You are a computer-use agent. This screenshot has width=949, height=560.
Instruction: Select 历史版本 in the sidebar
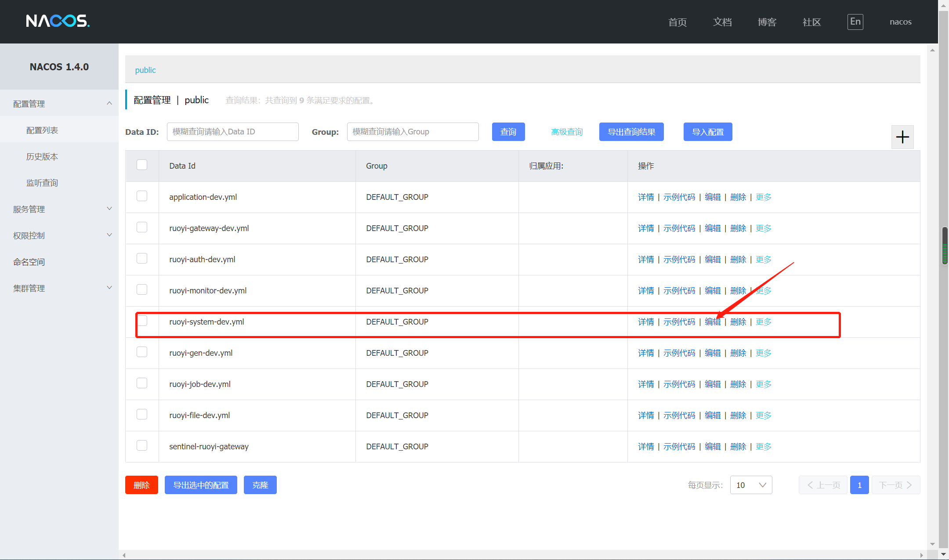click(42, 156)
